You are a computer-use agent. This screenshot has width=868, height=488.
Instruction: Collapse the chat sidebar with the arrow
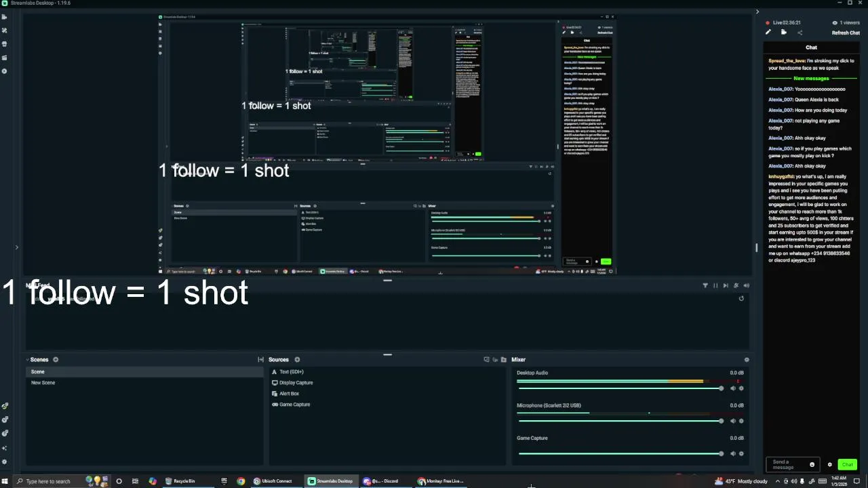coord(758,12)
